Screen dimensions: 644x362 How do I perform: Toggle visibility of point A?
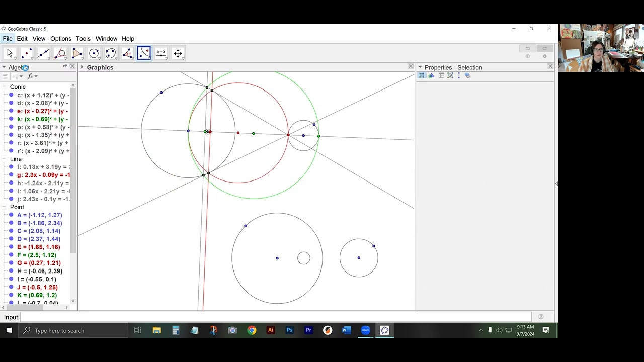pos(11,215)
